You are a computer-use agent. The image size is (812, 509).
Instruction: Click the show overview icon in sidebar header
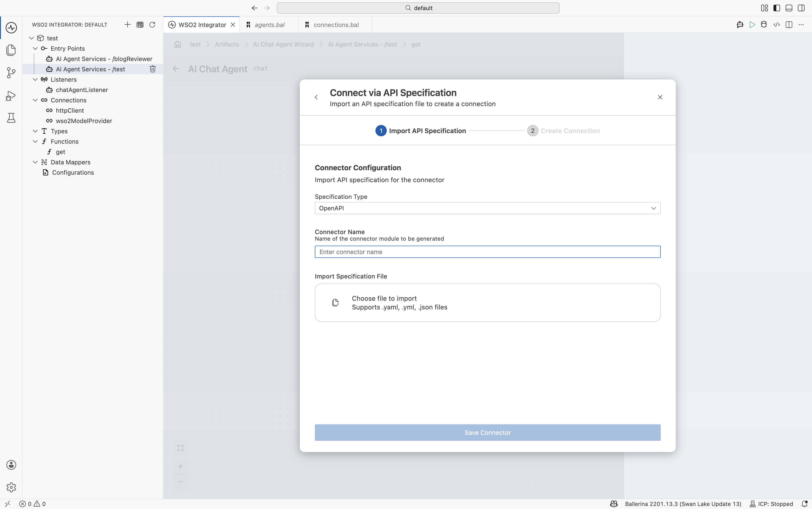pos(140,25)
